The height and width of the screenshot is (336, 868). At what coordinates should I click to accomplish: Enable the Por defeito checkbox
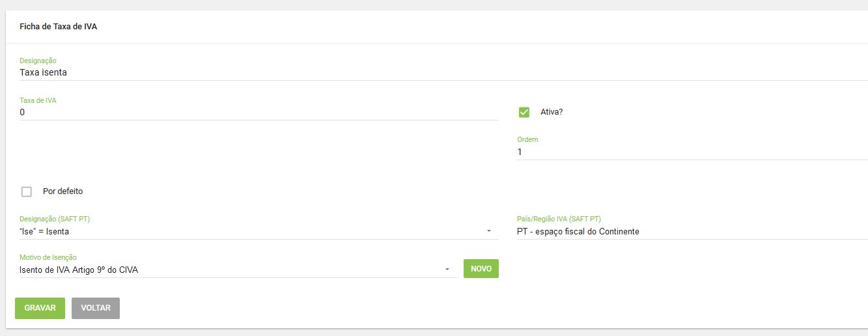(x=27, y=191)
